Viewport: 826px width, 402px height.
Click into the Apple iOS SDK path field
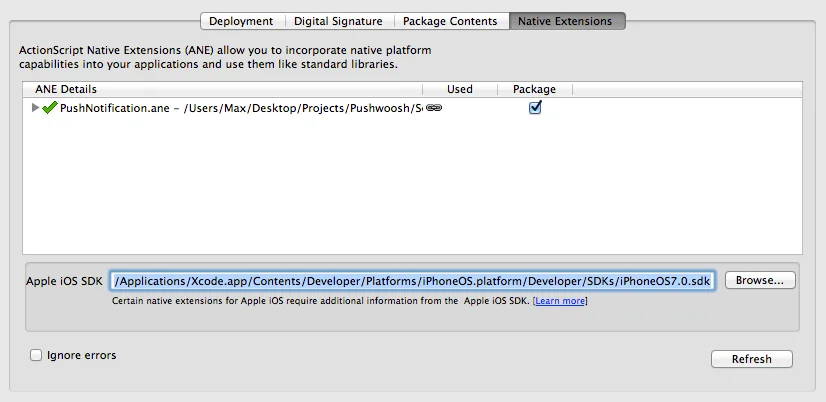tap(412, 281)
